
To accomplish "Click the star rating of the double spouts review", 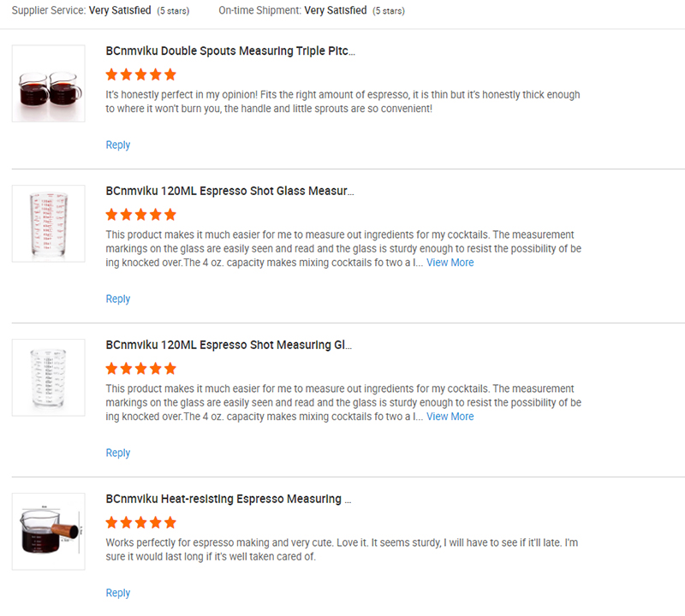I will 140,74.
